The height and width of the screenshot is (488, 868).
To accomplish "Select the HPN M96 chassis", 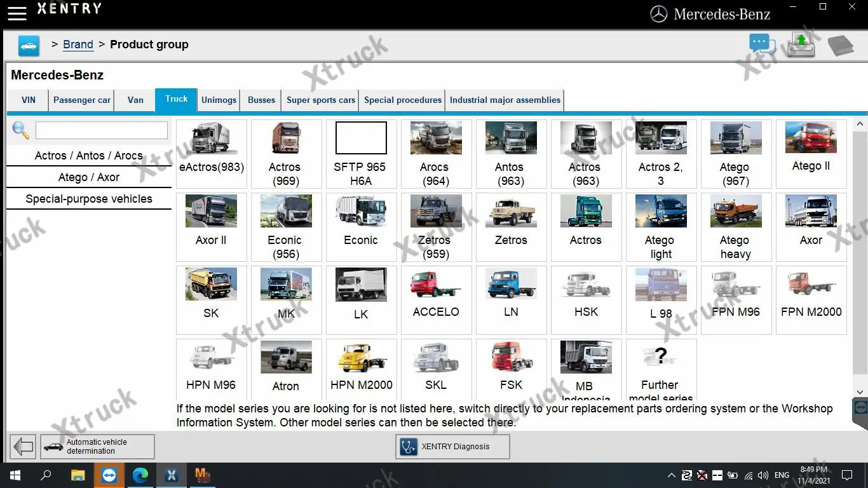I will coord(212,369).
